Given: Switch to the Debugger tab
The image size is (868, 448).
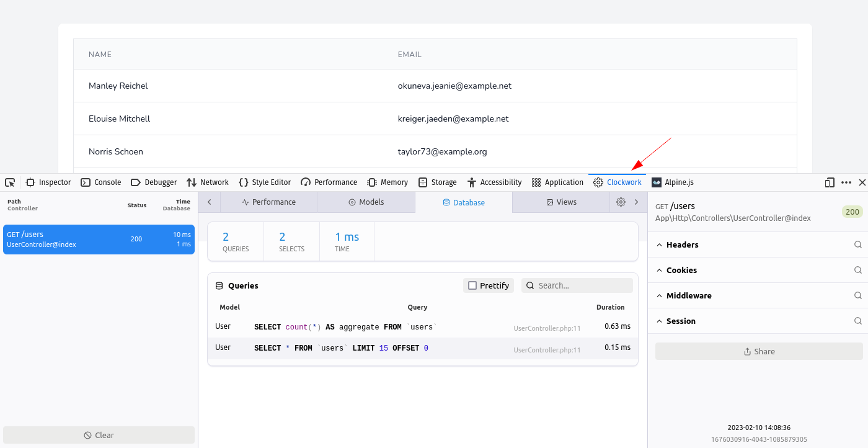Looking at the screenshot, I should pos(154,182).
